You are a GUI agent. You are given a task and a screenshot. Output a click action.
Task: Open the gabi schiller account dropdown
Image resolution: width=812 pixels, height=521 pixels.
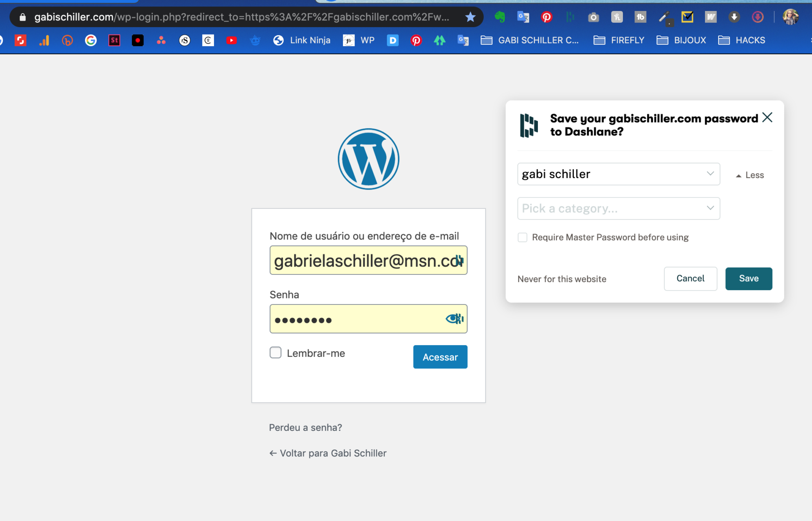tap(618, 174)
